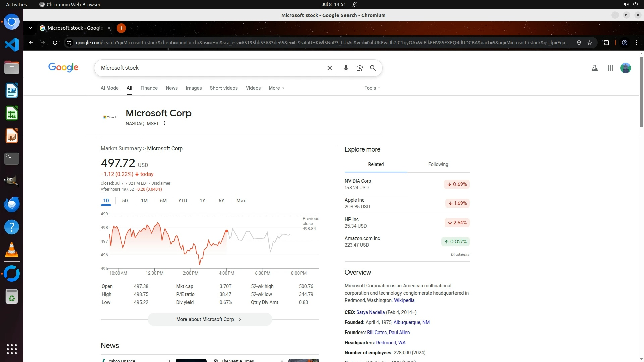Select the Max chart range
The image size is (644, 362).
pos(241,201)
